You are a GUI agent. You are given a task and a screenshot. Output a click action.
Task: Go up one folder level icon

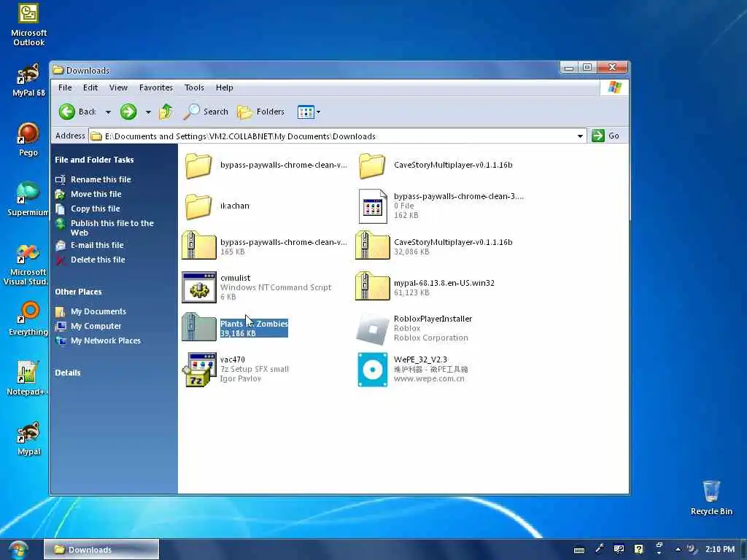(x=166, y=112)
